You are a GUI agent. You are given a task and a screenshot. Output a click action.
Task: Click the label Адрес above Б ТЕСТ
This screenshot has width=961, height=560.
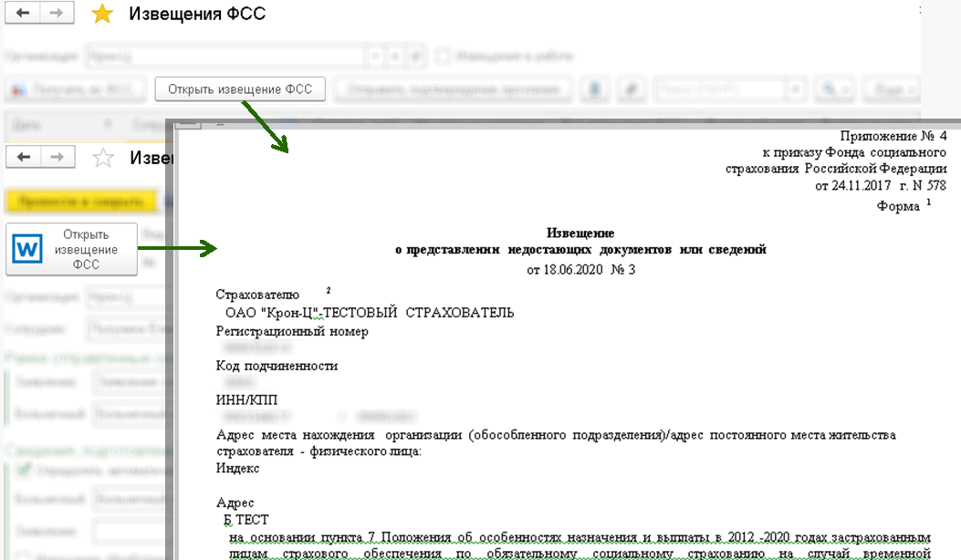[235, 503]
